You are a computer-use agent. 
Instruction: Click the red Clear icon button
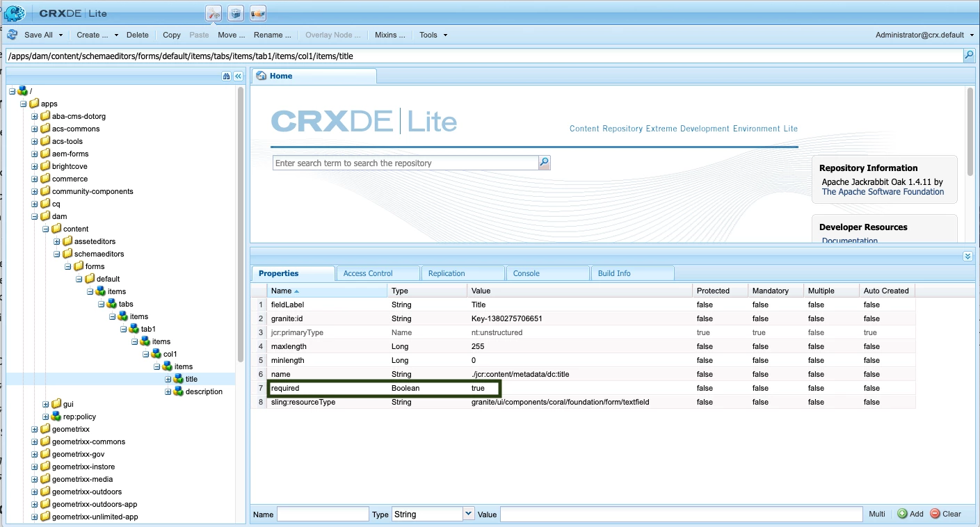(x=935, y=514)
